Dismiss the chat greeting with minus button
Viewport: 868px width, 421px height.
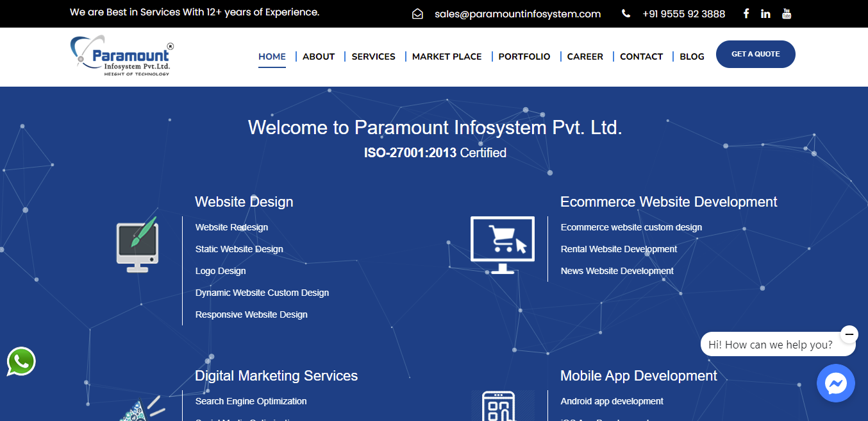pyautogui.click(x=849, y=334)
